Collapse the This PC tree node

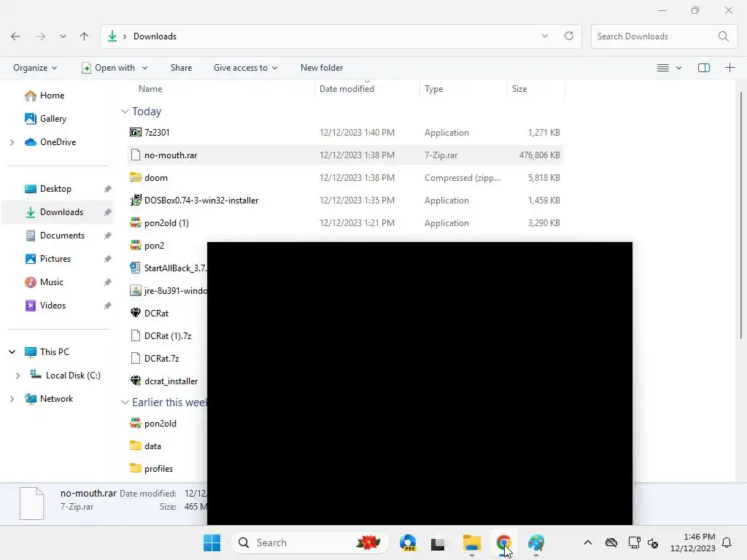pyautogui.click(x=12, y=352)
